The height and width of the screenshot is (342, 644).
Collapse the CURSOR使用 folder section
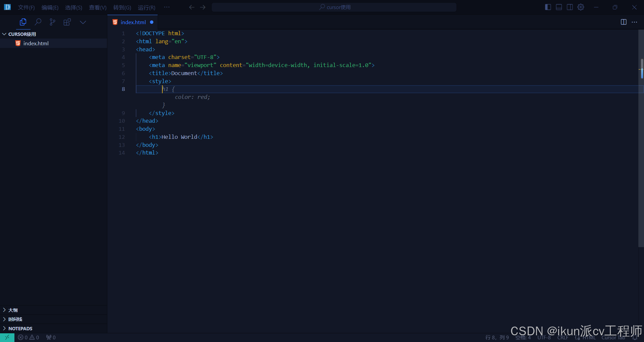[53, 34]
